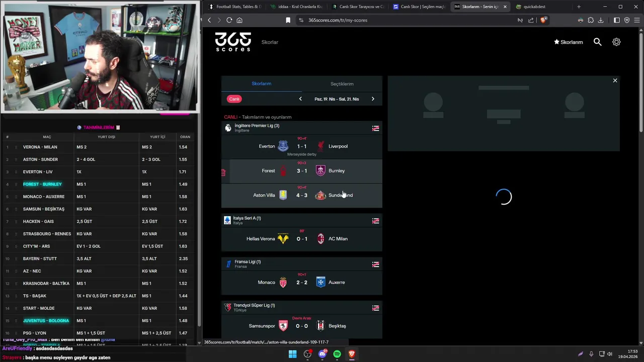Click the page vertical scrollbar
The image size is (644, 362).
[641, 83]
